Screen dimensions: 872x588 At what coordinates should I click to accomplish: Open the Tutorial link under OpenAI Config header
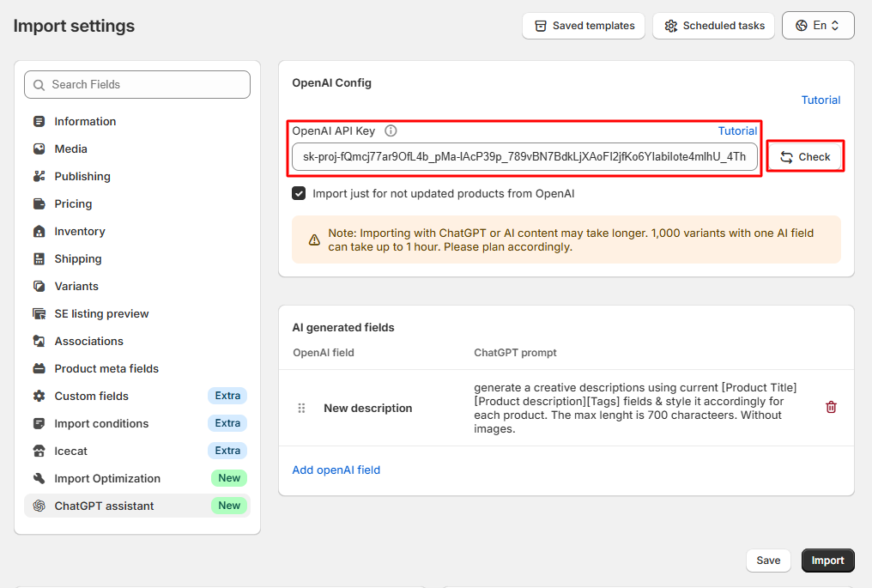point(821,100)
